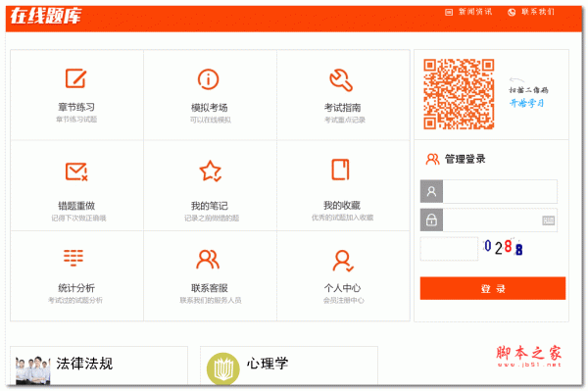Click the 联系我们的服务人员 subtitle
The image size is (588, 391).
pos(211,300)
